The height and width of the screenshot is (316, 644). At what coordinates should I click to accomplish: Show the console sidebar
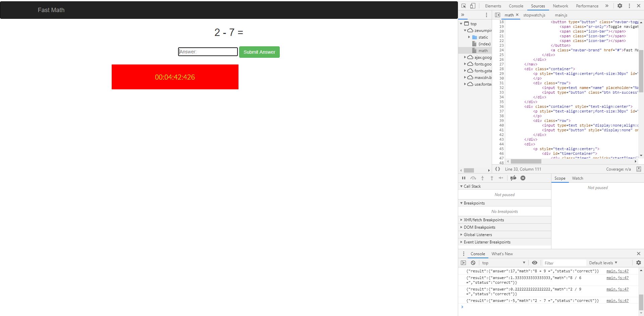click(x=464, y=263)
